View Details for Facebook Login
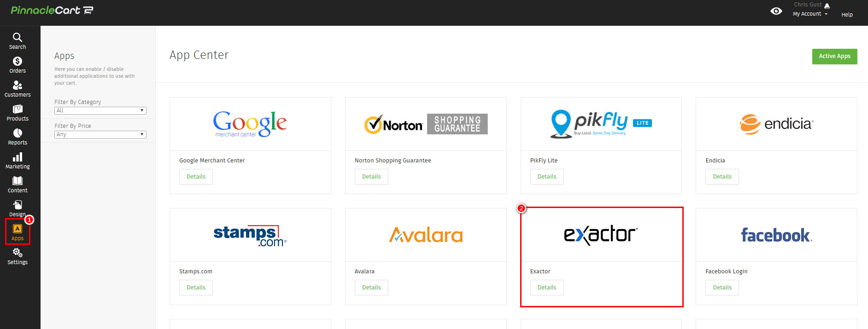 tap(722, 288)
